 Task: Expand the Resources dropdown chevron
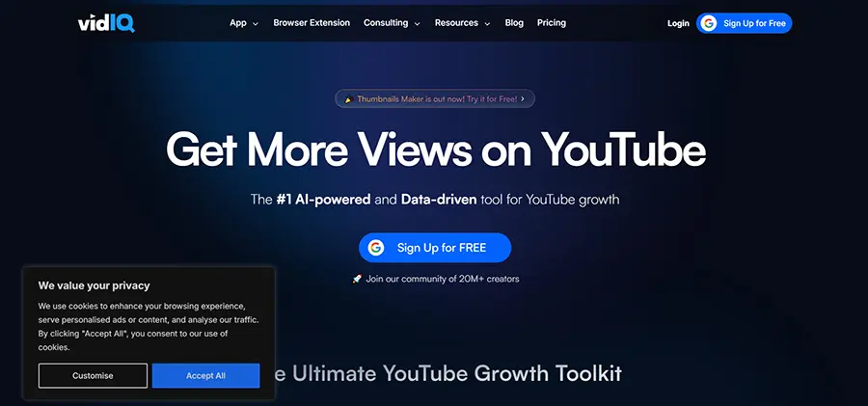tap(487, 24)
